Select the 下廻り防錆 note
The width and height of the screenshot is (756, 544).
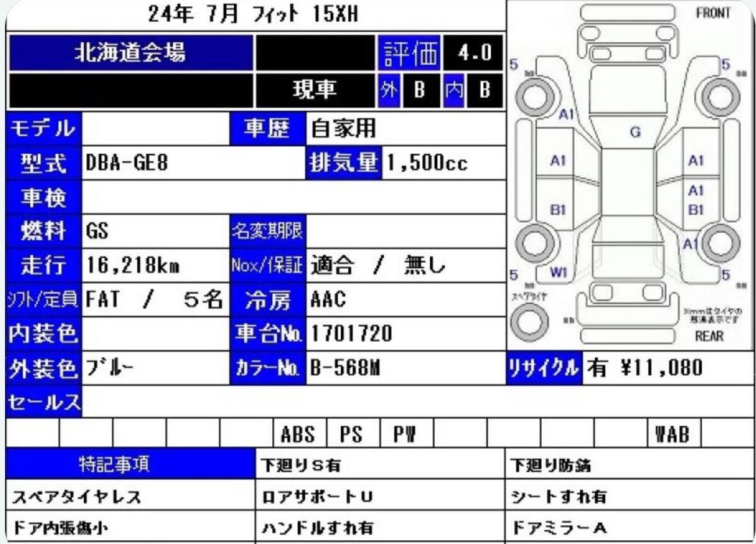tap(550, 466)
